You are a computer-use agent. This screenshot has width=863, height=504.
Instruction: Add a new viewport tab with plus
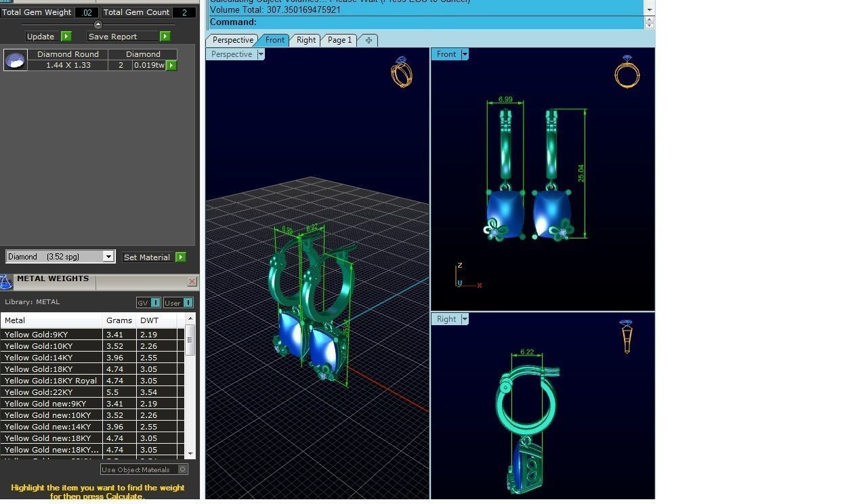tap(369, 40)
